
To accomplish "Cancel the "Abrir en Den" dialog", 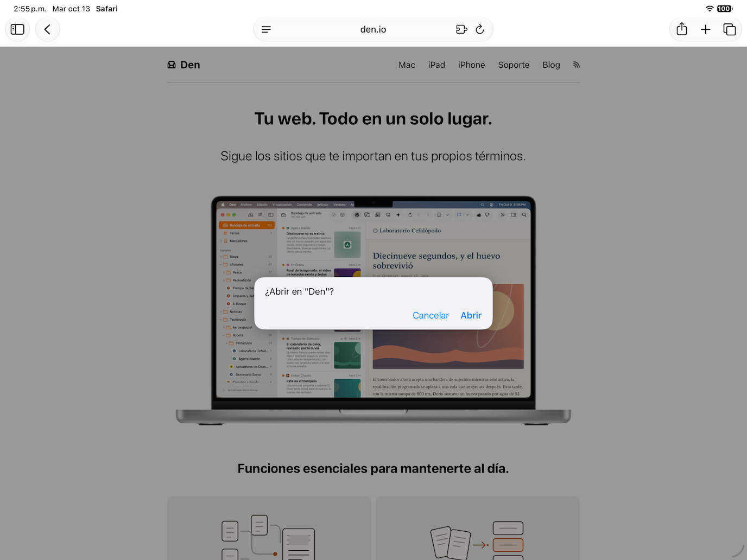I will point(431,315).
